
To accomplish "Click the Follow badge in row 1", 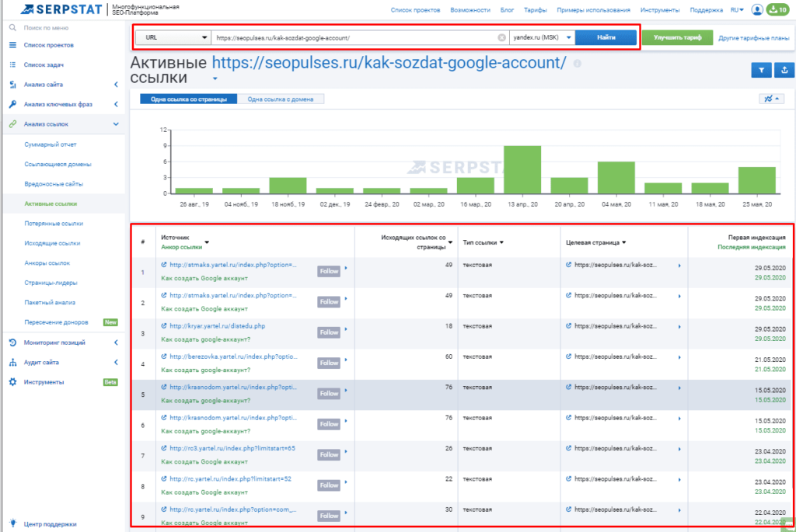I will [x=329, y=271].
